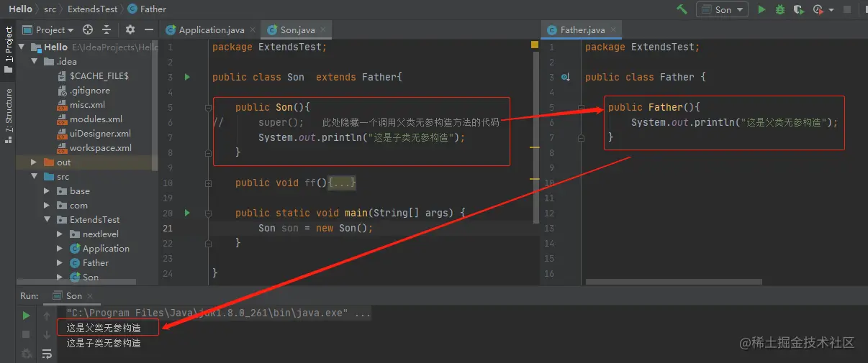Open workspace.xml in the project tree
Image resolution: width=868 pixels, height=363 pixels.
[x=94, y=148]
